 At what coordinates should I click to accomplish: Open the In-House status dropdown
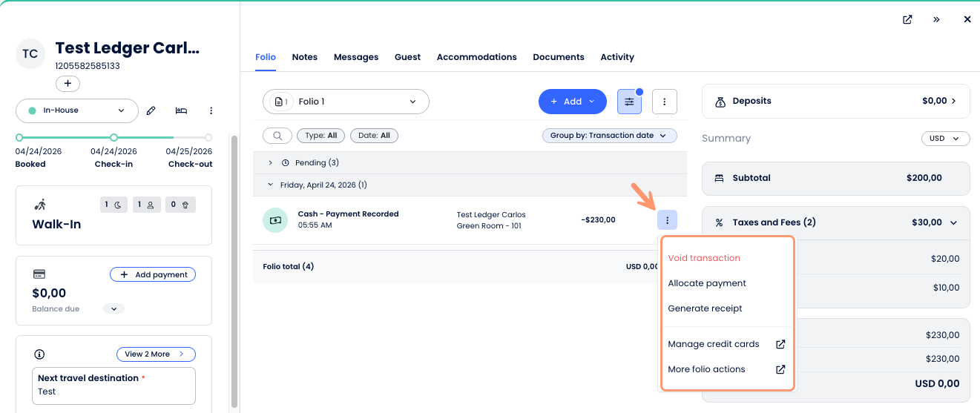77,110
